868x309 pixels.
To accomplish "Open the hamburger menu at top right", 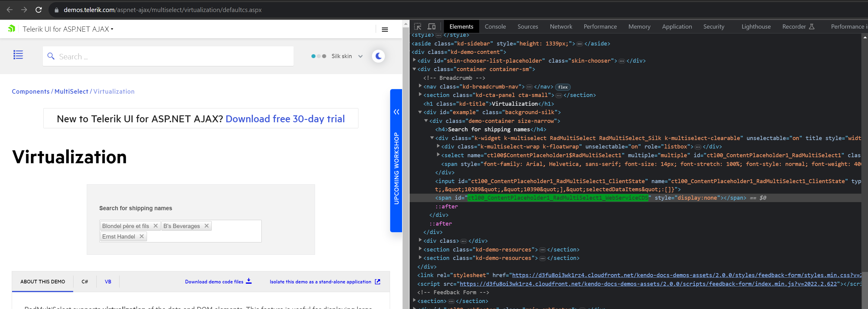I will coord(385,29).
